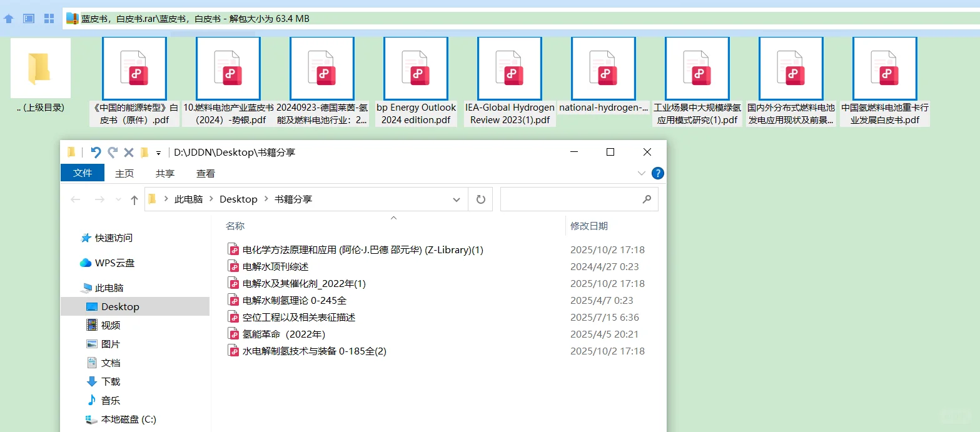Go up one level in the archive window

[x=9, y=19]
